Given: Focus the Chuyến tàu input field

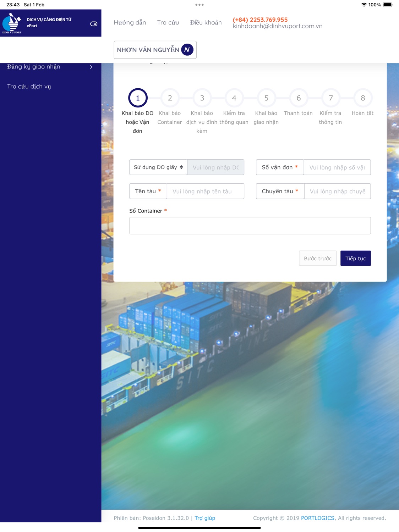Looking at the screenshot, I should 338,191.
